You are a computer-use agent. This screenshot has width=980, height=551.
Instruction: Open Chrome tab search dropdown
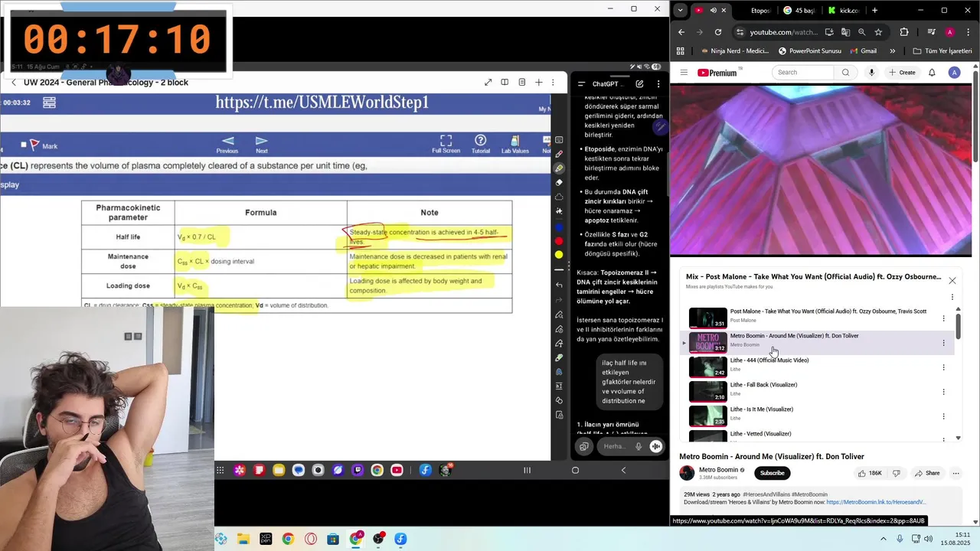[680, 10]
